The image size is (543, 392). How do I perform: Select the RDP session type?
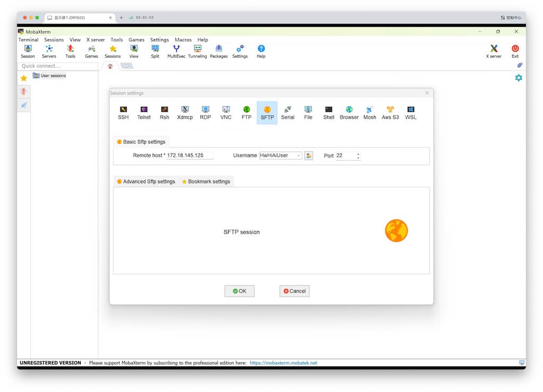205,112
